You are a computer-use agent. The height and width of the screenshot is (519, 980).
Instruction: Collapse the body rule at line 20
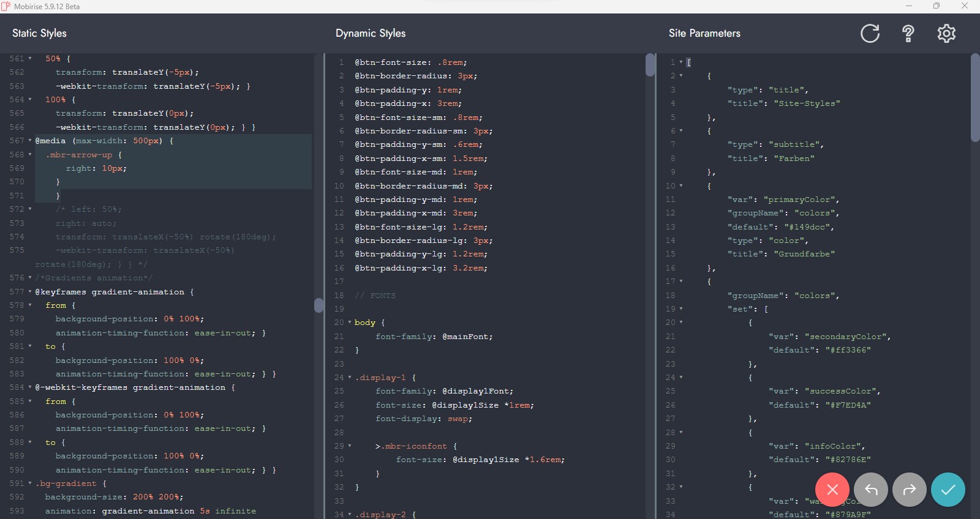(350, 323)
